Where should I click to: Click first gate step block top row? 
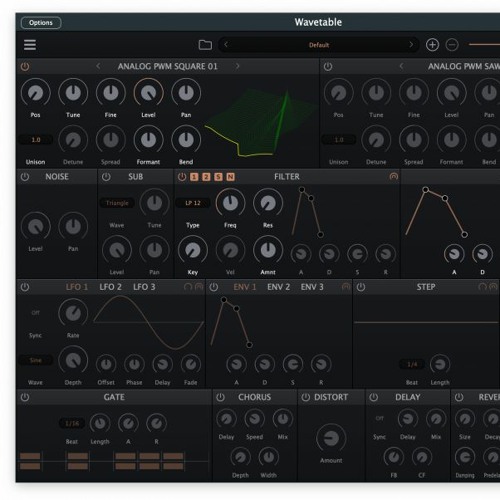[30, 456]
